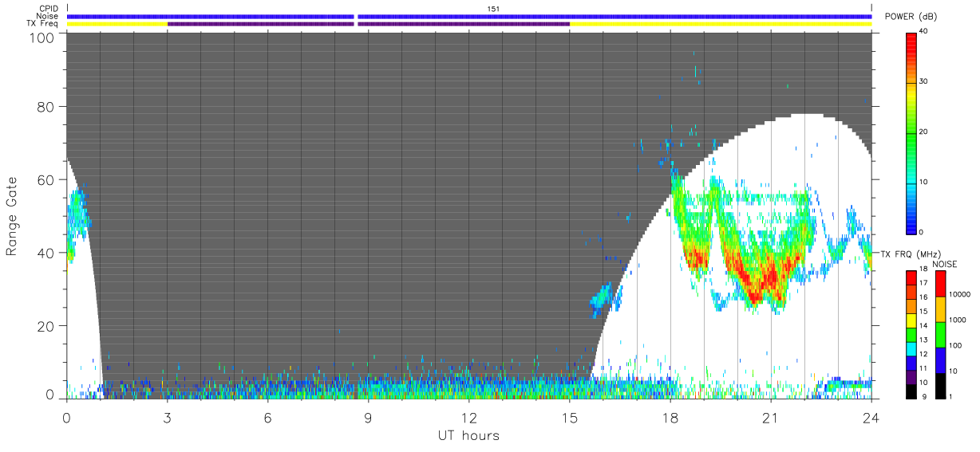Click the purple segment of the TX Freq bar
980x452 pixels.
(x=369, y=24)
